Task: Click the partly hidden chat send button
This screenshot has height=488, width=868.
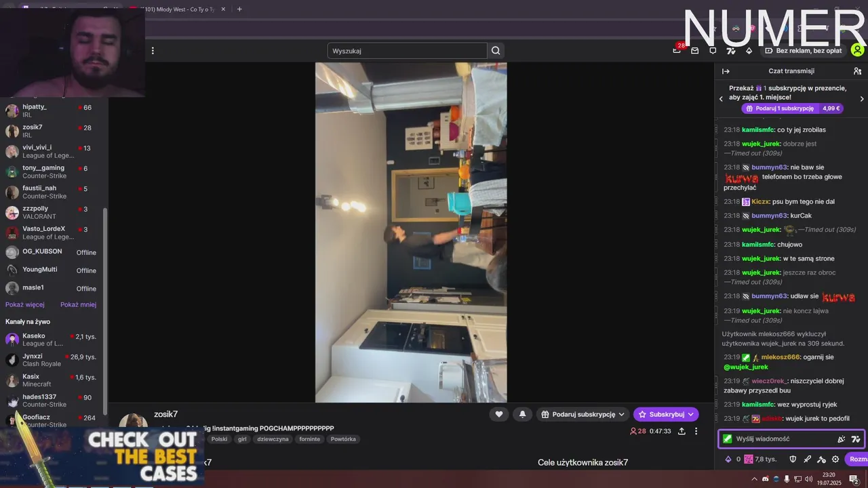Action: point(856,459)
